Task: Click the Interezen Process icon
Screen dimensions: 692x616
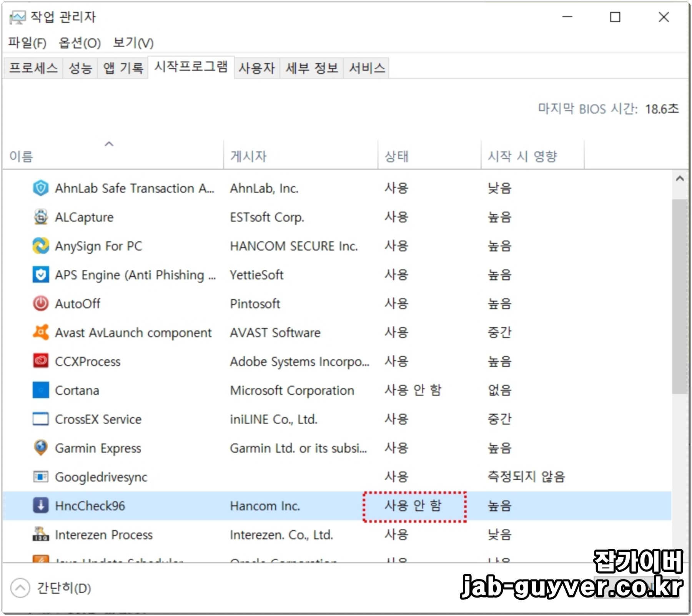Action: coord(40,535)
